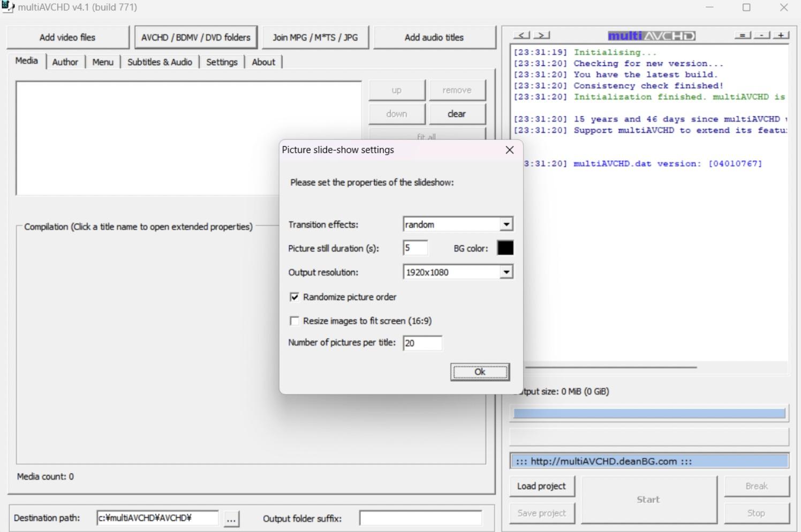The width and height of the screenshot is (801, 532).
Task: Click the Number of pictures per title field
Action: tap(422, 343)
